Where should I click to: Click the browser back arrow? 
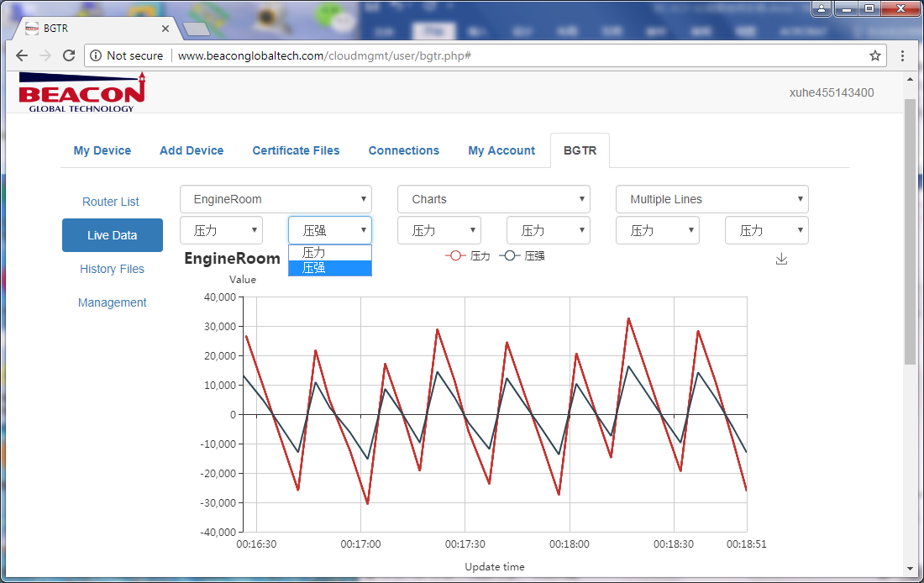pos(22,55)
